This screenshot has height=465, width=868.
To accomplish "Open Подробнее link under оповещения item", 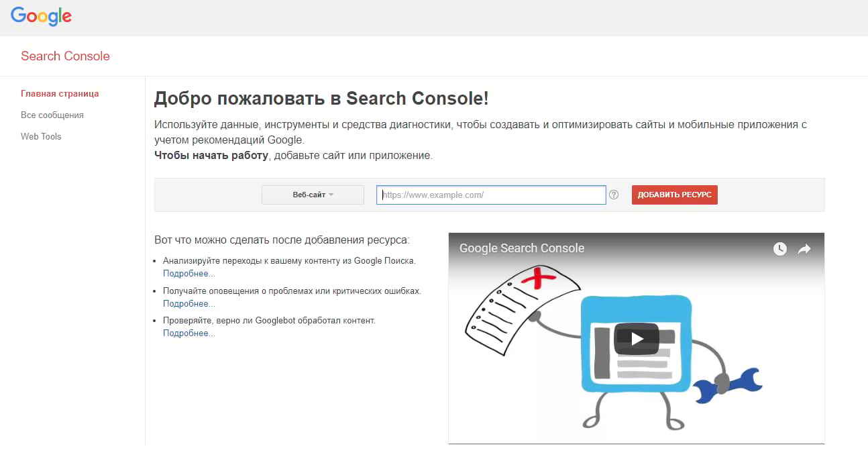I will [188, 304].
